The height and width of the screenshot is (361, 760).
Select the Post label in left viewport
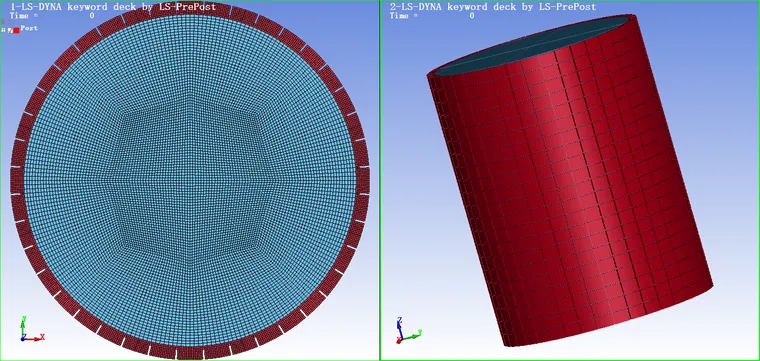click(x=29, y=28)
